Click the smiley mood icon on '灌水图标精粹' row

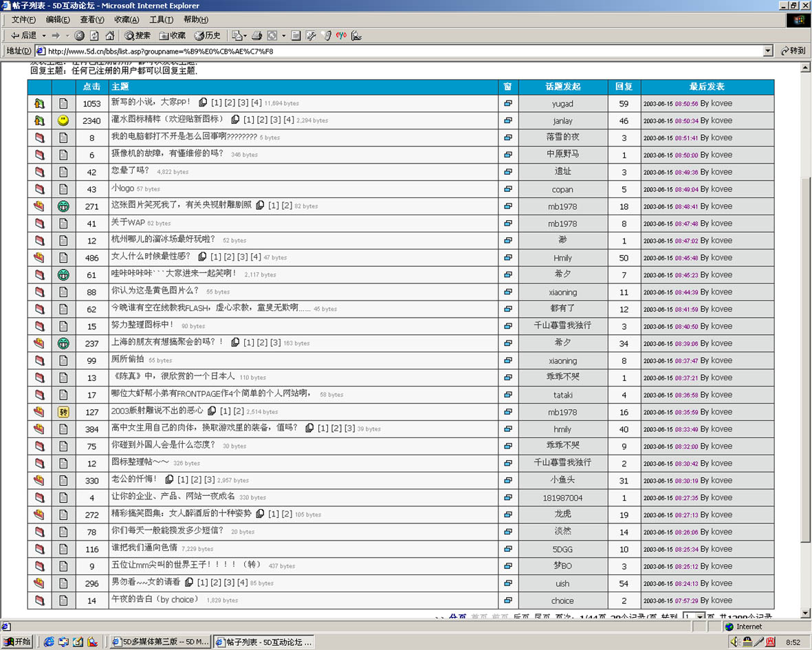click(63, 120)
